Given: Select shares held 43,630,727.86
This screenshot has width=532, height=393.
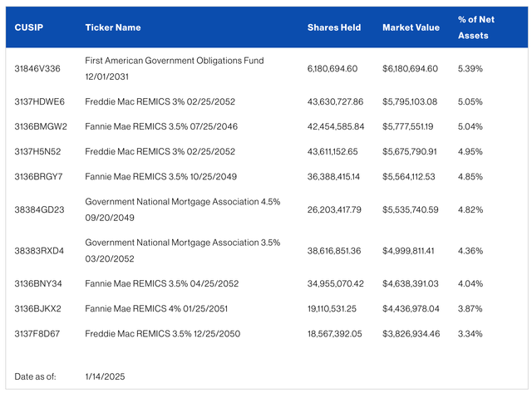Looking at the screenshot, I should 335,101.
